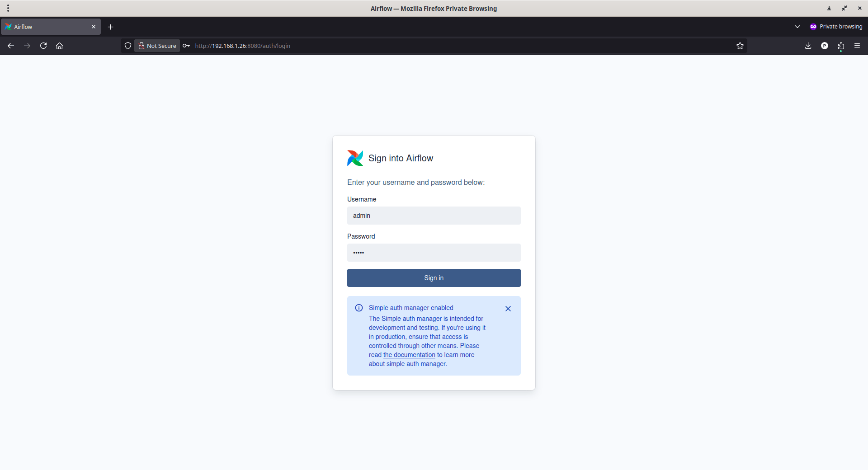
Task: Click the forward navigation arrow
Action: click(27, 46)
